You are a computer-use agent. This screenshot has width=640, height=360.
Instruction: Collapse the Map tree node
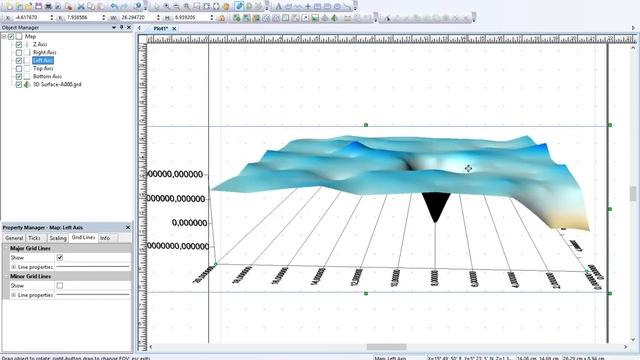[3, 36]
